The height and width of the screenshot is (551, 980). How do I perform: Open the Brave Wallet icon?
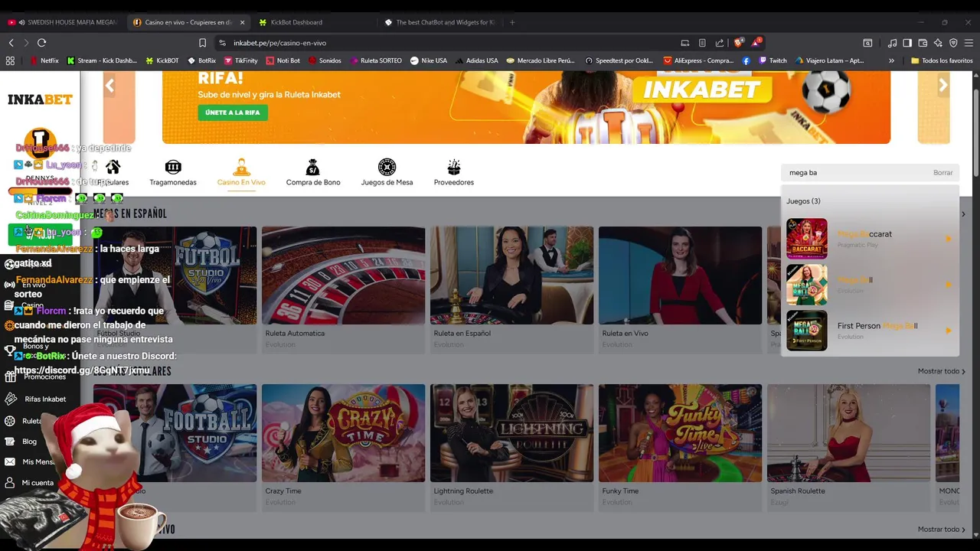pyautogui.click(x=923, y=43)
